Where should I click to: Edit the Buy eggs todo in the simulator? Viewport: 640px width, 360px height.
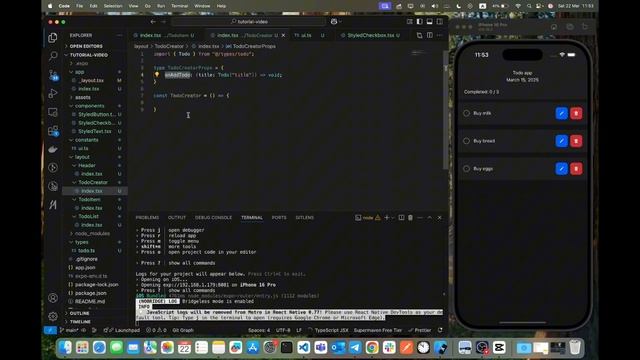point(562,169)
